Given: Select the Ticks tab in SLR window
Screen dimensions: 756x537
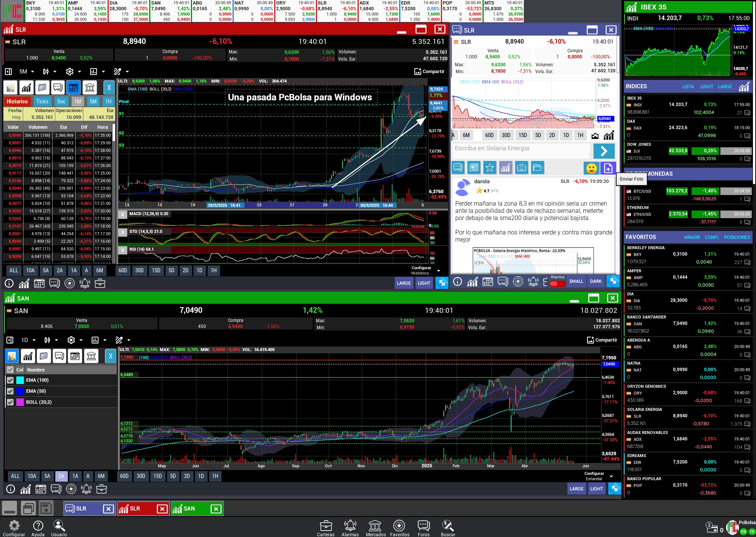Looking at the screenshot, I should [42, 101].
